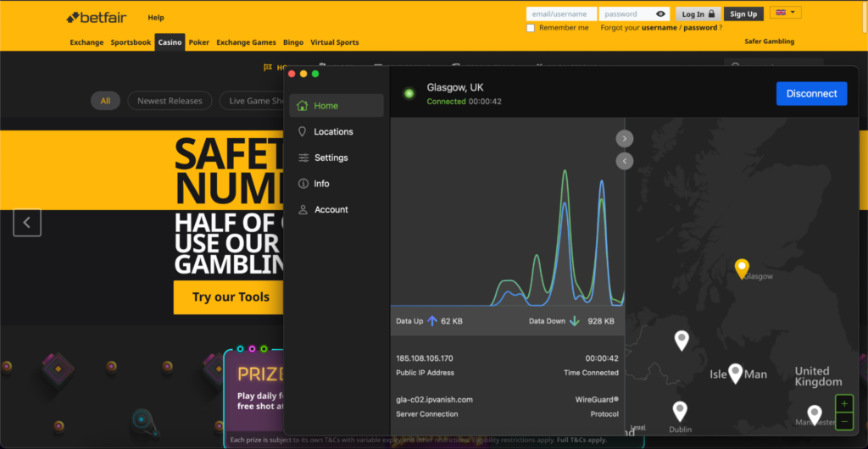Click the Account person icon
This screenshot has height=449, width=868.
303,209
